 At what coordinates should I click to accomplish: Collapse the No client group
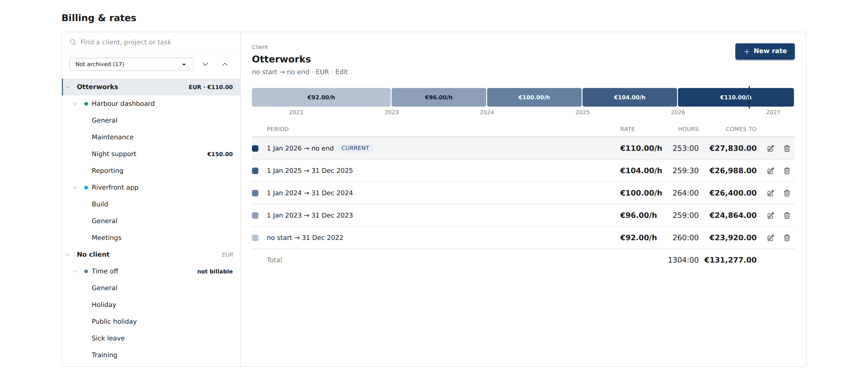click(x=68, y=254)
